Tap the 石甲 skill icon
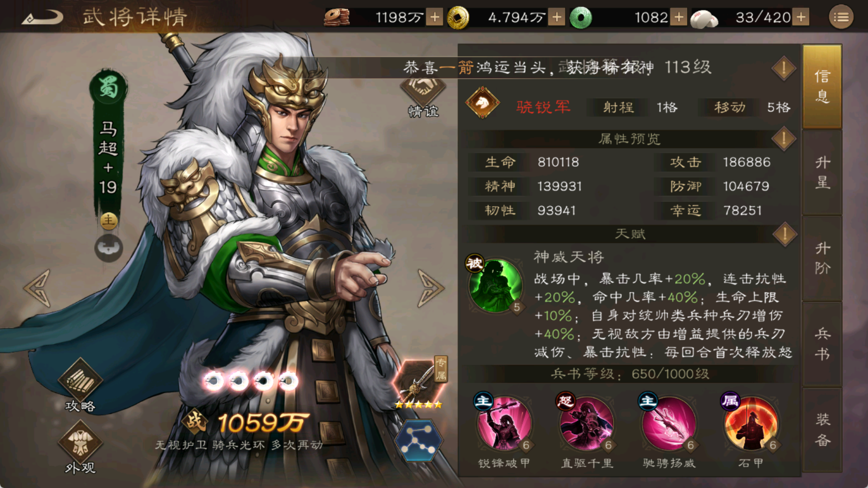The height and width of the screenshot is (488, 868). point(751,424)
